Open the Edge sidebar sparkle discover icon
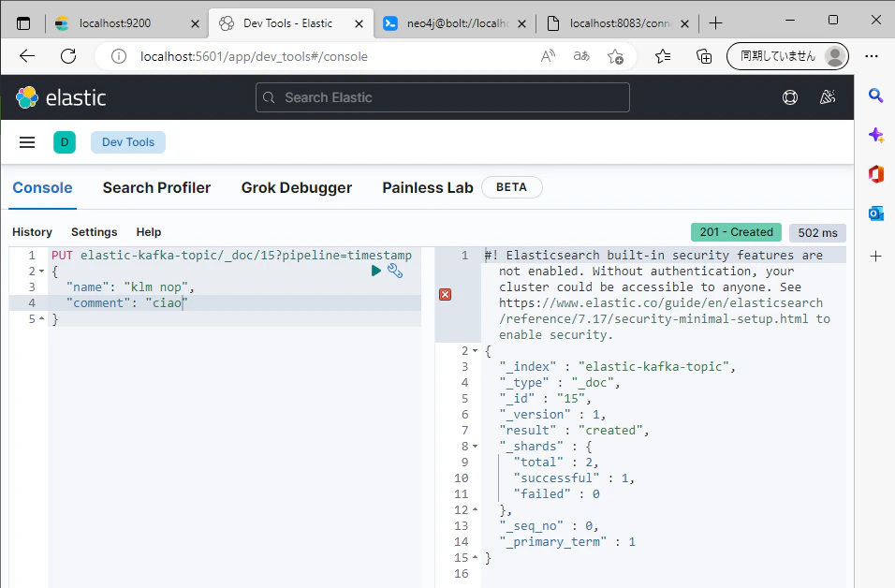The image size is (895, 588). 876,136
